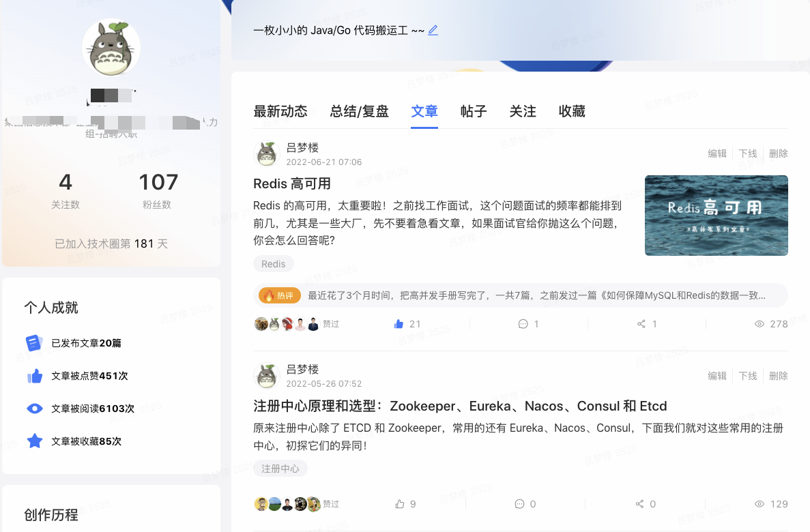Click 编辑 on the Redis 高可用 article
The height and width of the screenshot is (532, 810).
[717, 153]
